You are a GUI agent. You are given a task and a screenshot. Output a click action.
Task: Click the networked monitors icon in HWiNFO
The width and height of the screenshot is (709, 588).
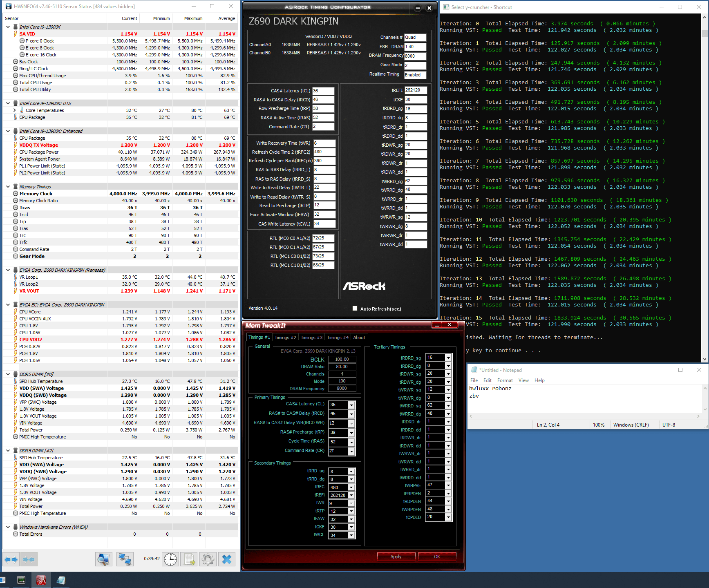coord(125,559)
